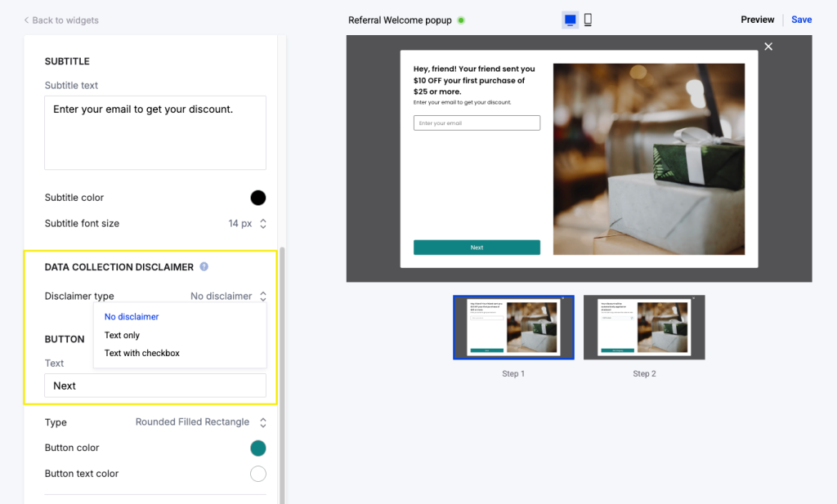Select the Step 1 preview
837x504 pixels.
(513, 327)
